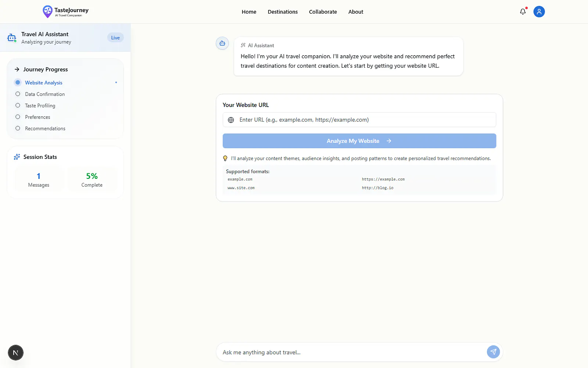Click the Your Website URL heading
This screenshot has height=368, width=588.
tap(246, 105)
